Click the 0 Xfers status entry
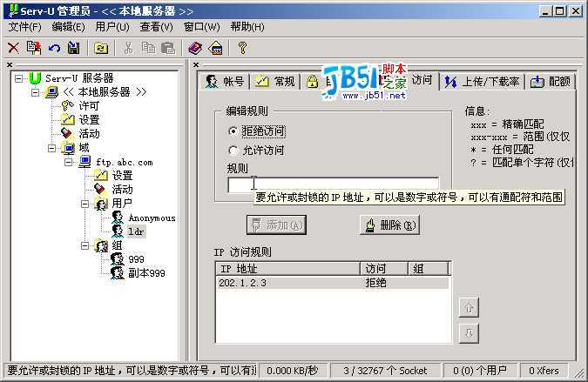Viewport: 588px width, 382px height. pos(544,371)
